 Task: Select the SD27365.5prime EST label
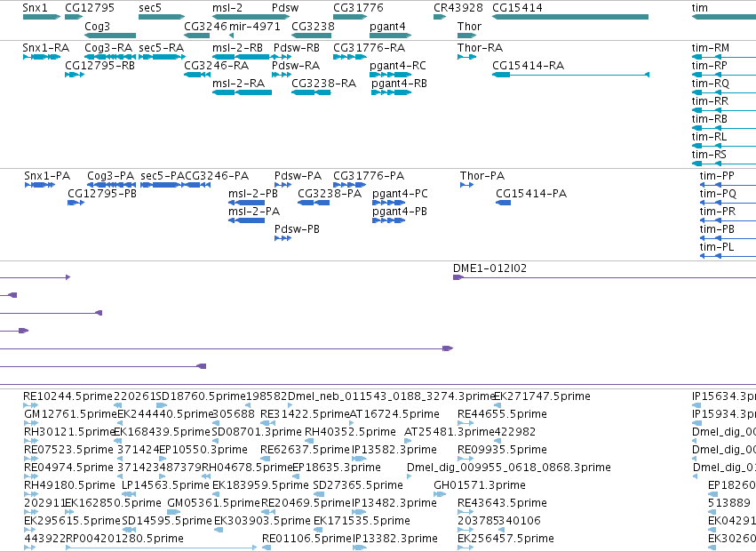358,485
